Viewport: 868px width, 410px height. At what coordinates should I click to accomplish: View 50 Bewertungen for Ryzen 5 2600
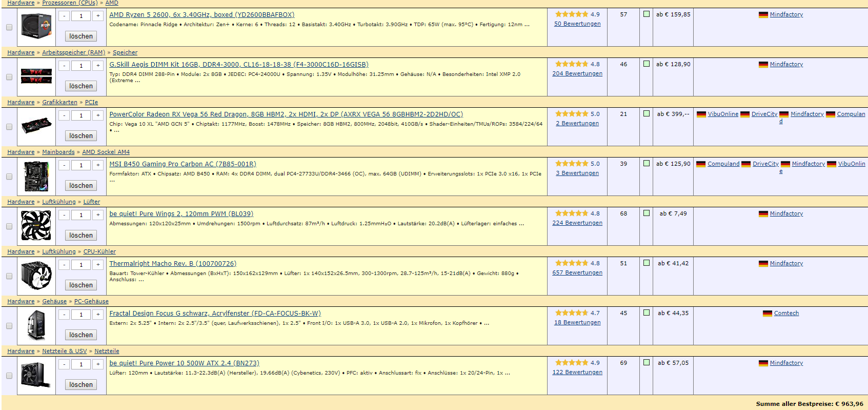coord(577,24)
